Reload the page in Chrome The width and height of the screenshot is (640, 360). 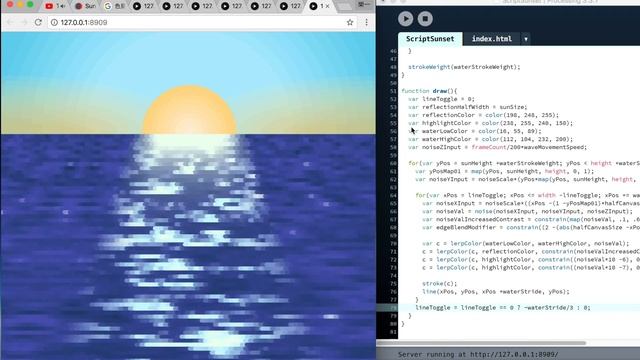coord(38,22)
